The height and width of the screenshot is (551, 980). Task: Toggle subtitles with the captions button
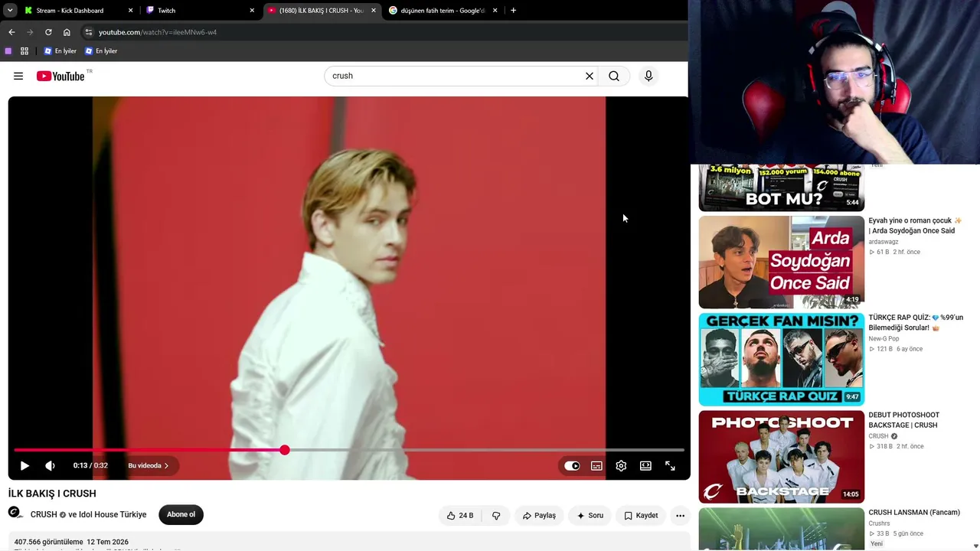(x=596, y=465)
